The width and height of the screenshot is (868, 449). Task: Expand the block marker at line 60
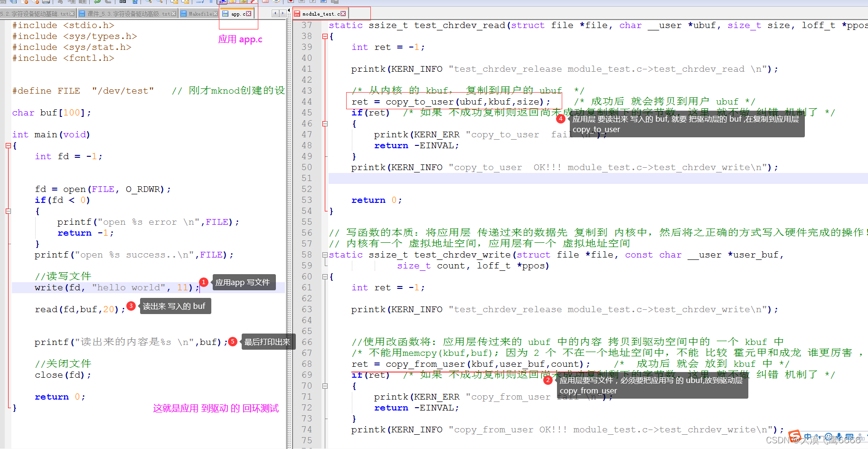(x=325, y=277)
